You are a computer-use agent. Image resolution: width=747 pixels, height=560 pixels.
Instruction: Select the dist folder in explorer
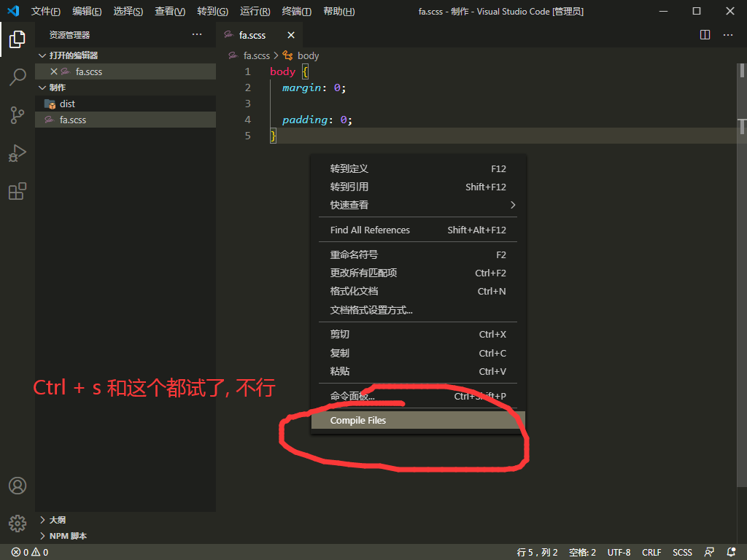click(x=125, y=104)
